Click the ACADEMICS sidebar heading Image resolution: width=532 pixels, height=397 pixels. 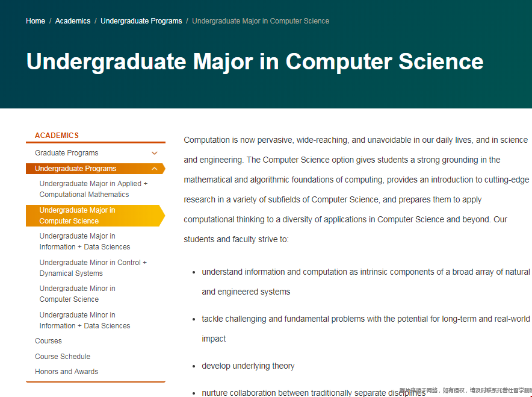tap(50, 136)
